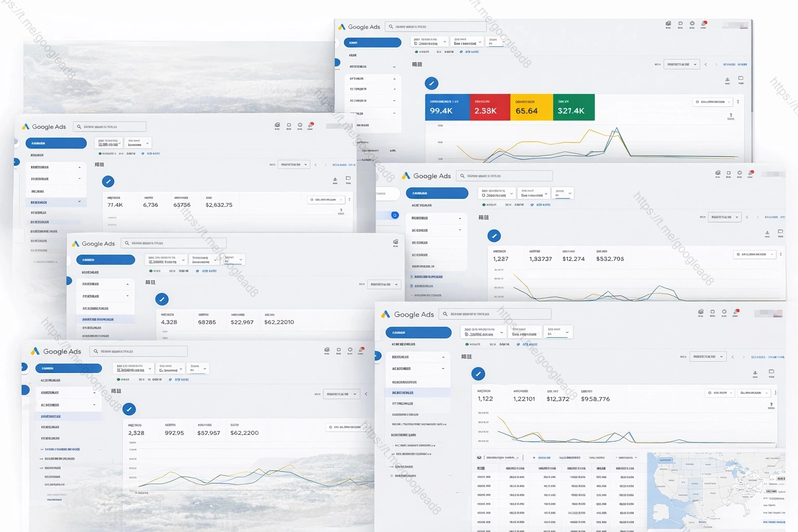Viewport: 798px width, 532px height.
Task: Go to previous period arrow in 1,227 window
Action: [747, 217]
